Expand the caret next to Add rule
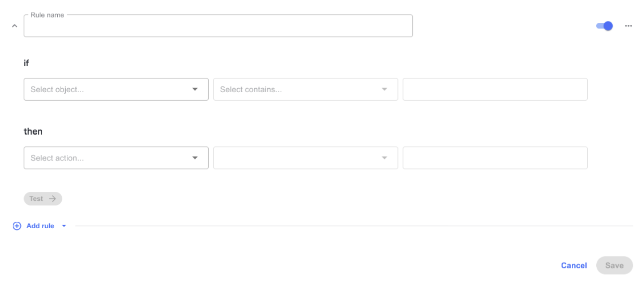Screen dimensions: 644x285 [x=64, y=226]
